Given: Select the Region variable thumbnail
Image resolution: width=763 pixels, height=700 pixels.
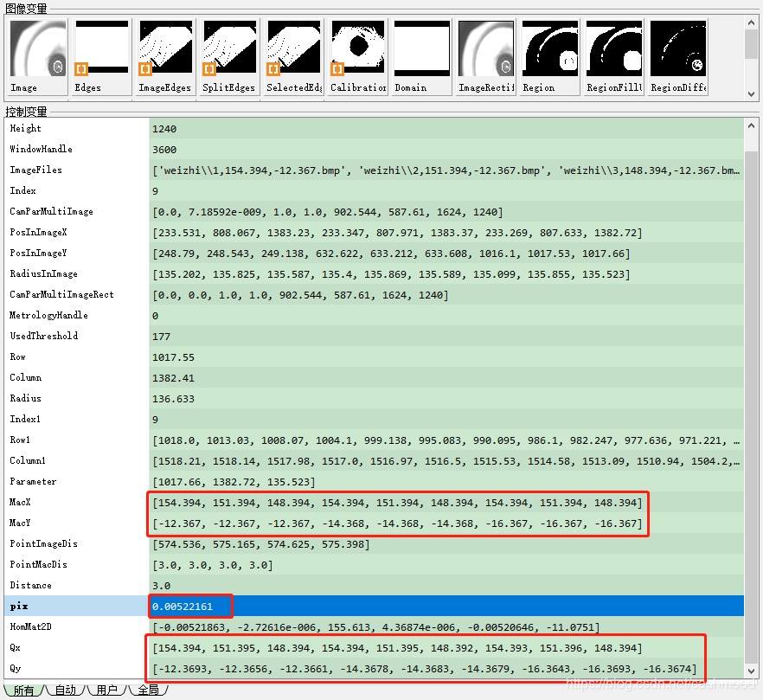Looking at the screenshot, I should click(x=550, y=56).
